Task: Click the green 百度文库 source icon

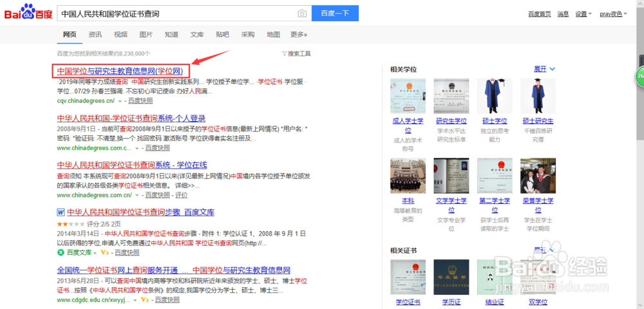Action: 61,252
